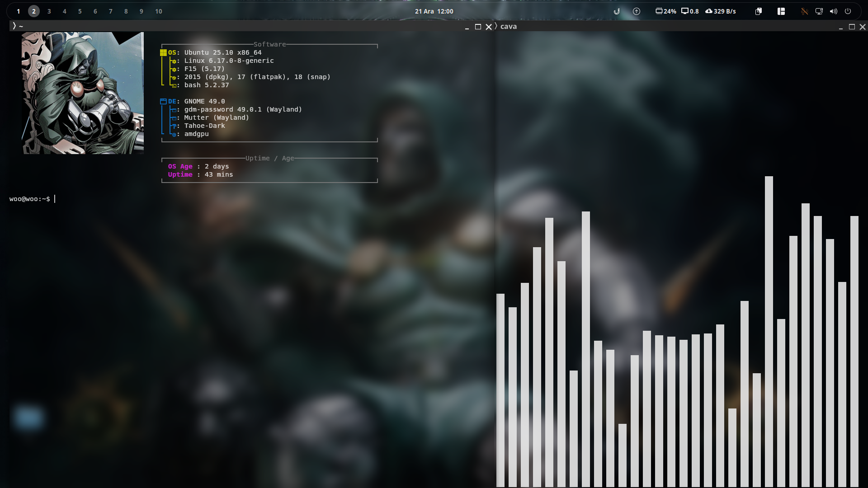Image resolution: width=868 pixels, height=488 pixels.
Task: Switch to workspace 1
Action: (19, 11)
